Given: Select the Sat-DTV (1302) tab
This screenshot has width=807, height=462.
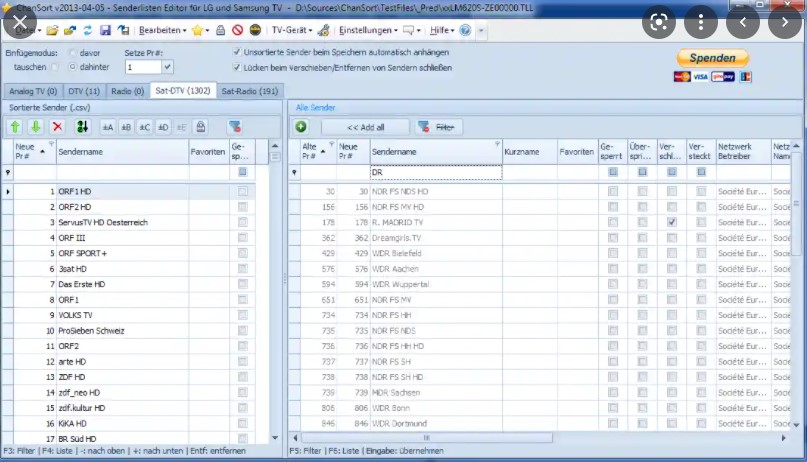Looking at the screenshot, I should pos(183,91).
